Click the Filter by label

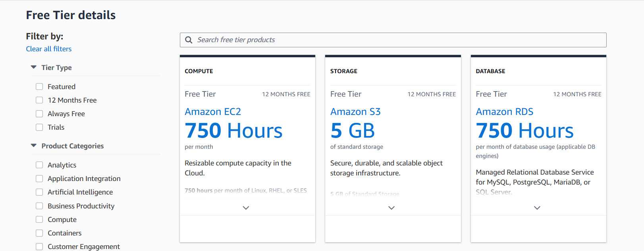45,36
